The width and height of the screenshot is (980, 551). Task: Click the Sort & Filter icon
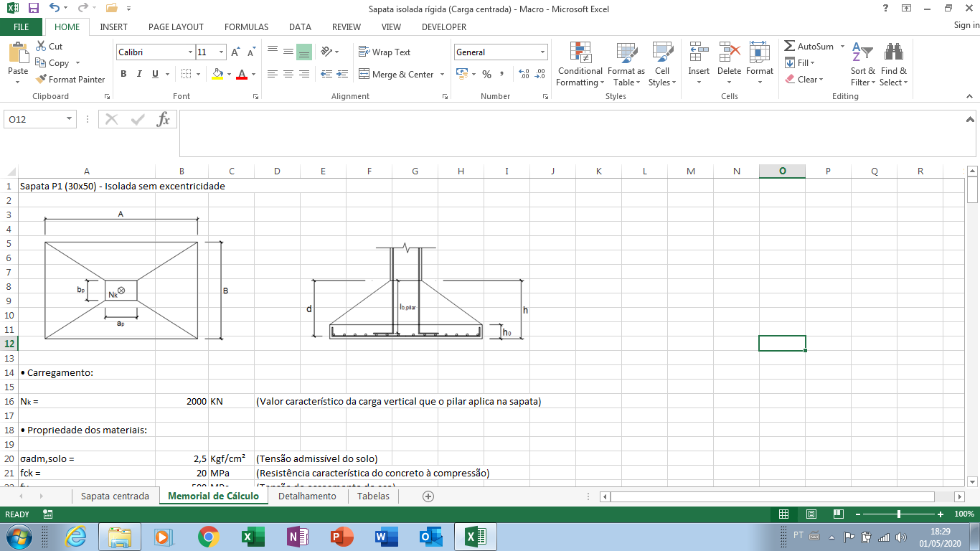click(862, 52)
